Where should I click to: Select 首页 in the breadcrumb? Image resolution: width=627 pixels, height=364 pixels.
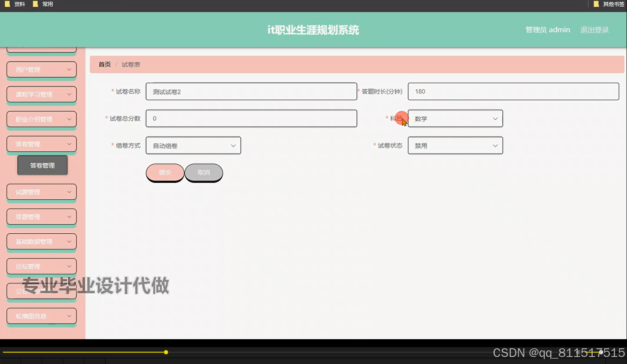[x=104, y=65]
